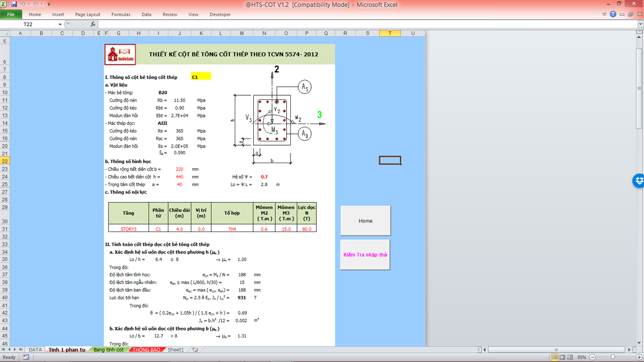Open the Name Box dropdown arrow

(x=60, y=25)
